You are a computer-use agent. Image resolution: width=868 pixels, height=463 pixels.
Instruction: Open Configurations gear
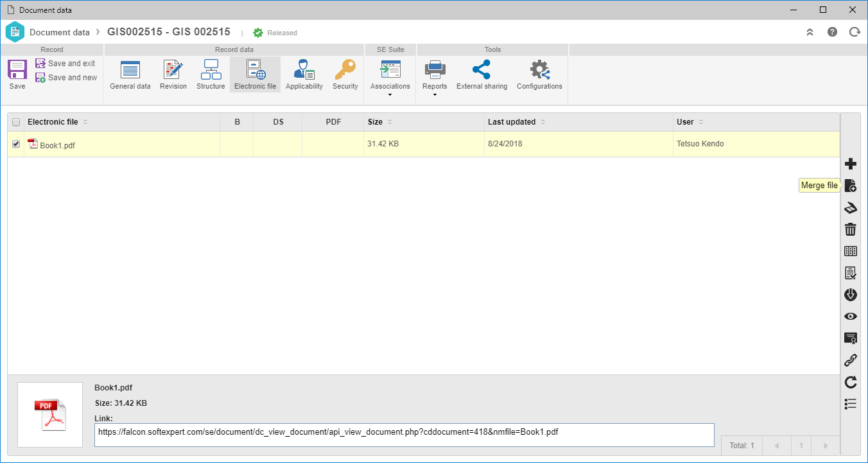click(539, 74)
